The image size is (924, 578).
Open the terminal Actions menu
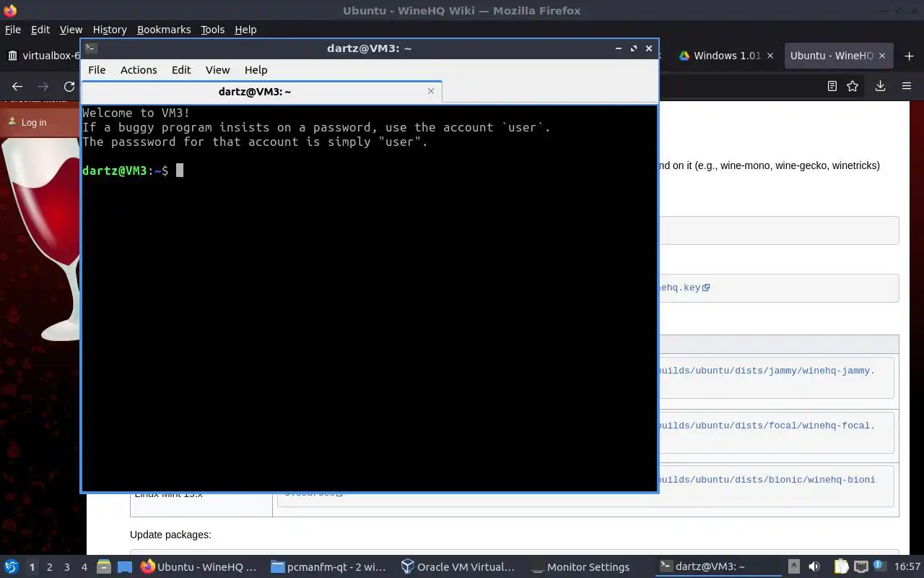139,70
